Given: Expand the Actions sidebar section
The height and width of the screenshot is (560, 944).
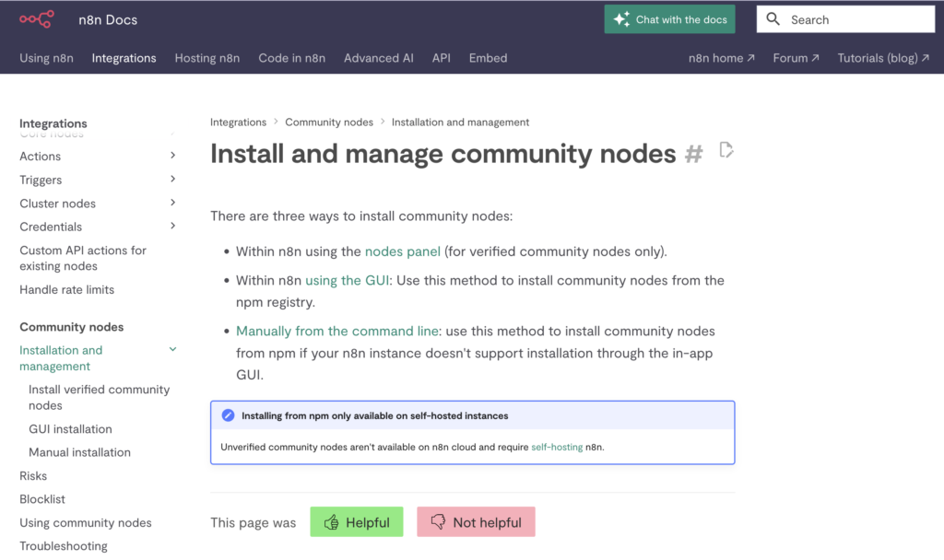Looking at the screenshot, I should pos(172,156).
